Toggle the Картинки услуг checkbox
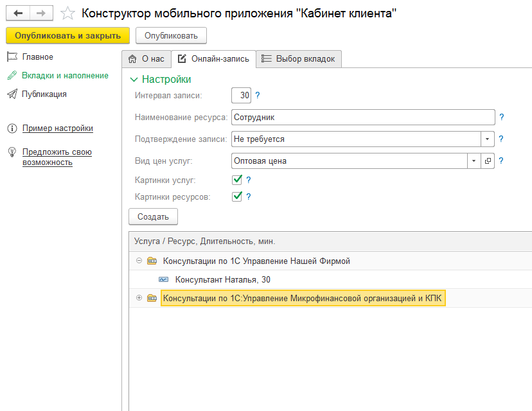This screenshot has width=532, height=411. [x=237, y=180]
